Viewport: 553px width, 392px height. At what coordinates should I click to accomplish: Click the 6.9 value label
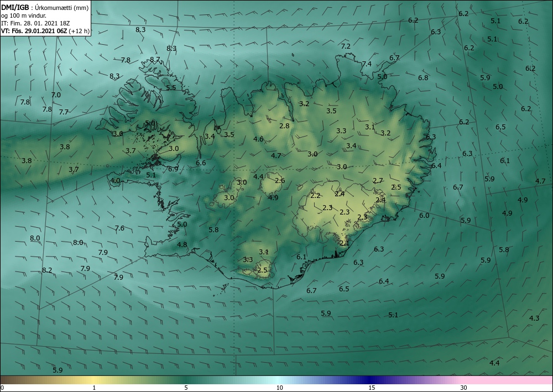pos(173,169)
